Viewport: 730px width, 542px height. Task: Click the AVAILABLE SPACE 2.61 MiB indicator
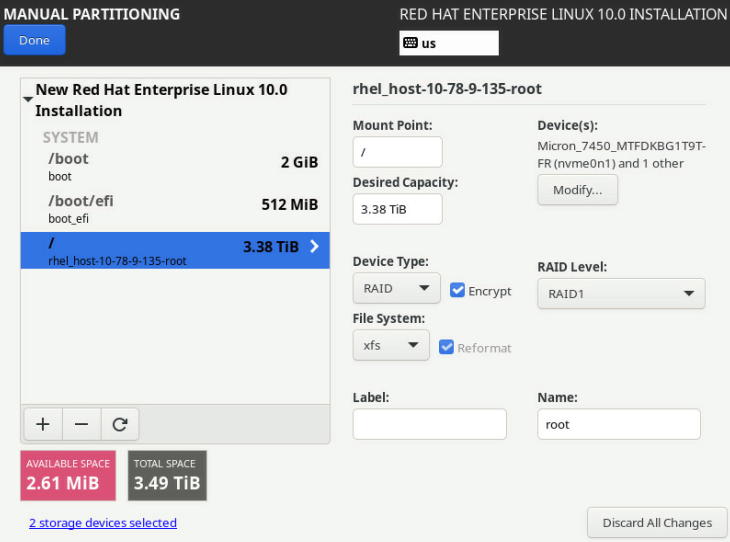coord(68,475)
